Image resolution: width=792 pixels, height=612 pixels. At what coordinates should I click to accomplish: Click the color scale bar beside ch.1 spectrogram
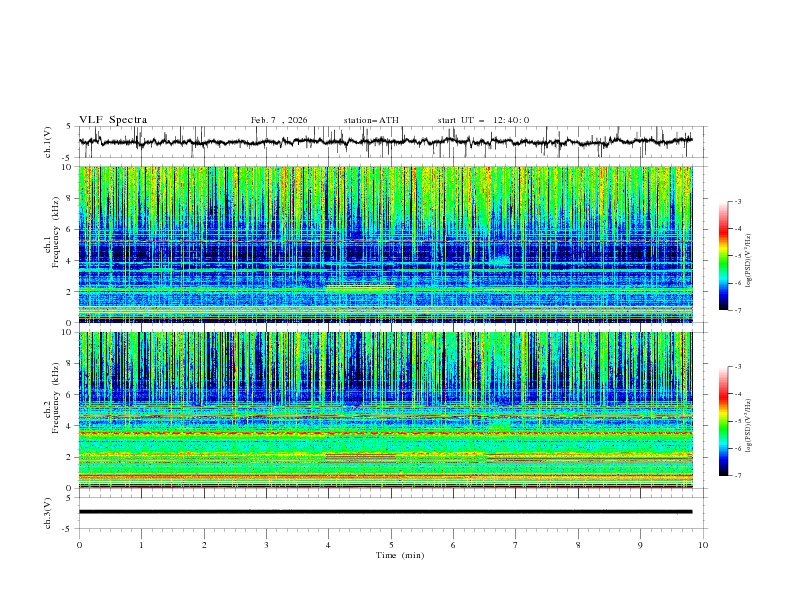724,255
